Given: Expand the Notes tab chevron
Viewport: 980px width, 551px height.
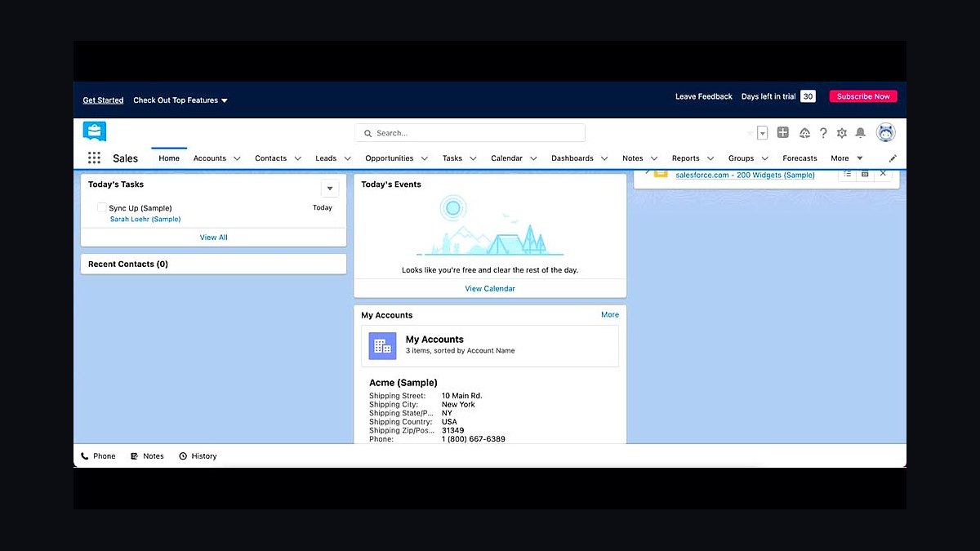Looking at the screenshot, I should point(654,158).
